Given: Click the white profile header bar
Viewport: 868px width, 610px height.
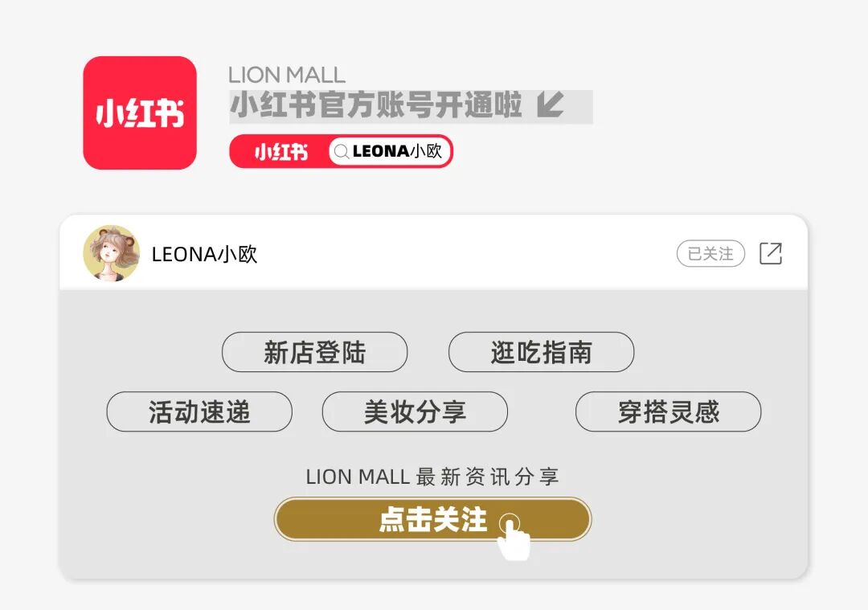Looking at the screenshot, I should [x=433, y=252].
